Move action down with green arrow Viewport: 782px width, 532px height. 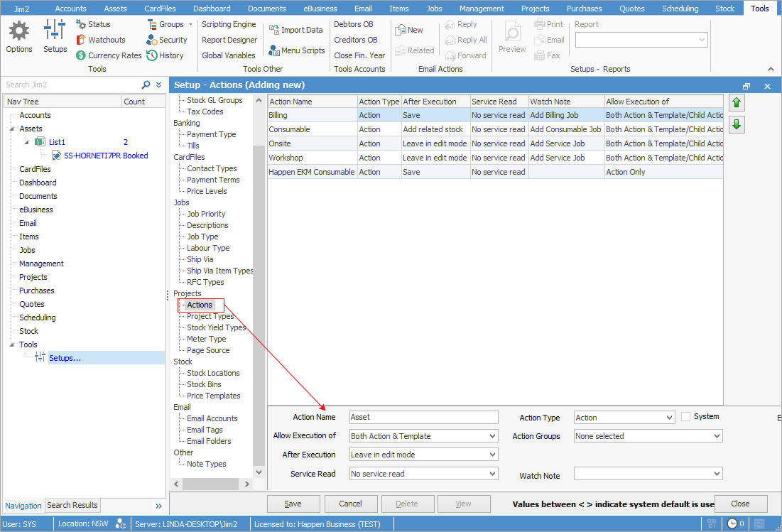[x=737, y=125]
